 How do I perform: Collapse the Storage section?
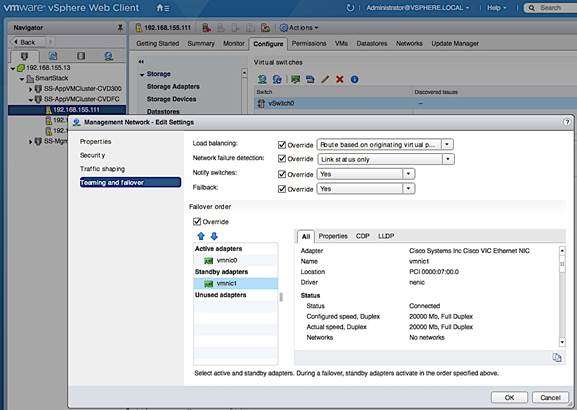click(142, 75)
